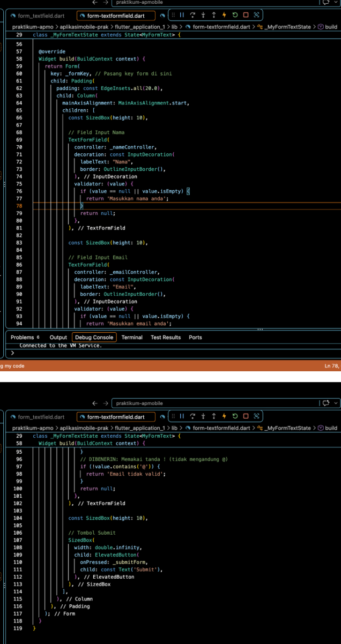Click code "onPressed: _submitForm,"
The image size is (341, 644).
pos(114,562)
